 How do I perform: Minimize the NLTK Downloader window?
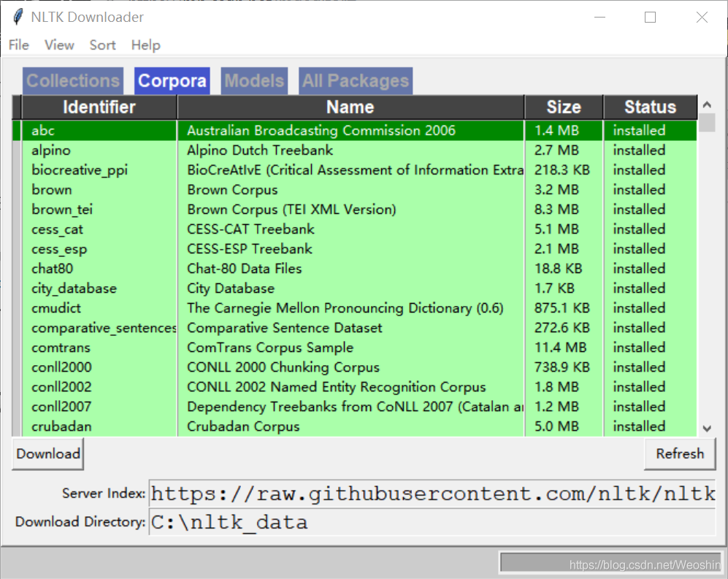600,18
